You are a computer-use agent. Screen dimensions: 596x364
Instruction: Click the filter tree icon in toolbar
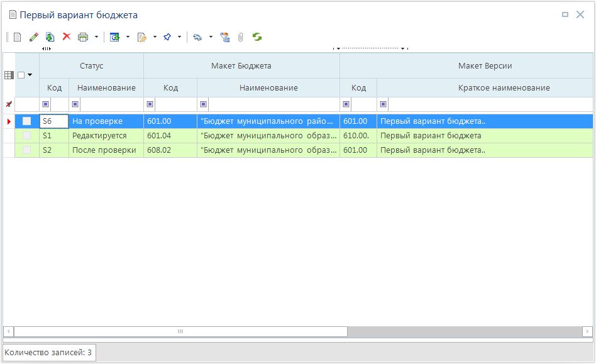tap(224, 37)
